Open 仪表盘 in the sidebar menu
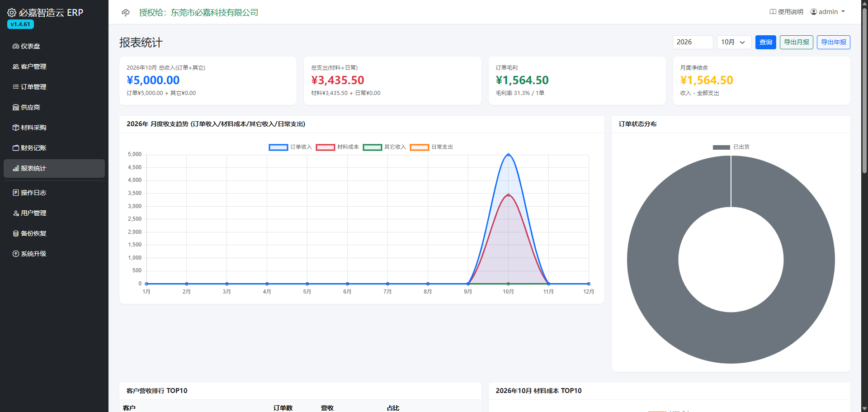 54,46
